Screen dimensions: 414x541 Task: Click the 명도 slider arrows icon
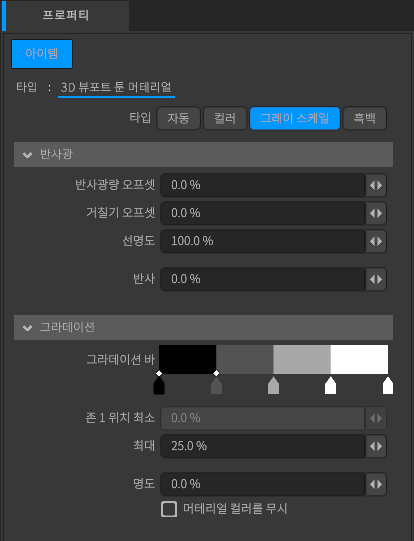coord(376,484)
